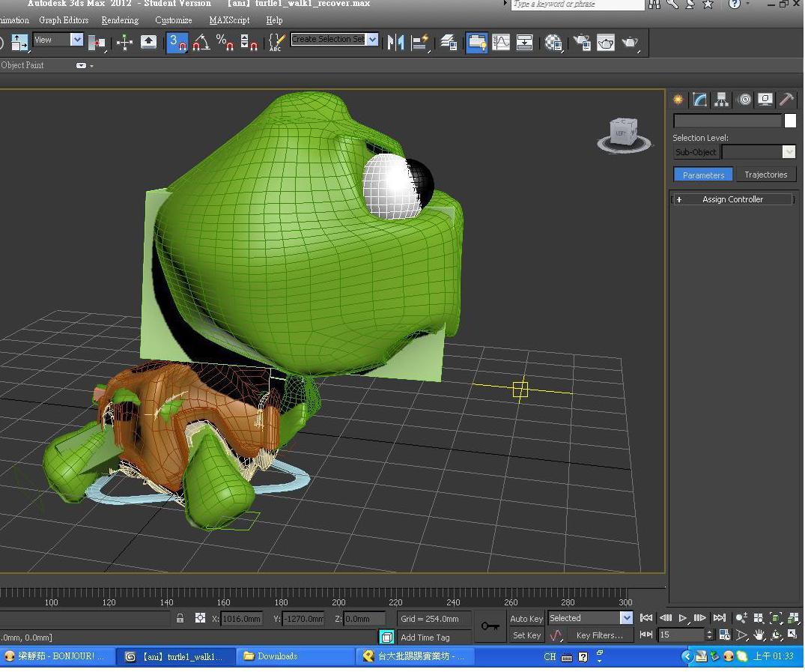The height and width of the screenshot is (672, 805).
Task: Switch to the Display command panel
Action: tap(765, 99)
